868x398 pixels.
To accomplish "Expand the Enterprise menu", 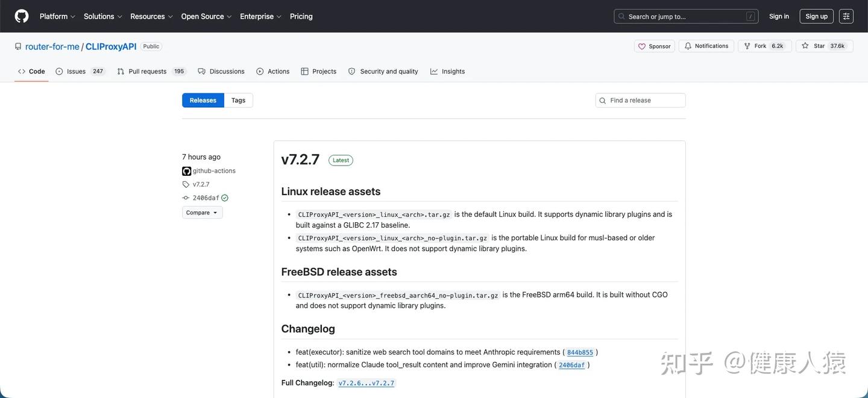I will 260,16.
